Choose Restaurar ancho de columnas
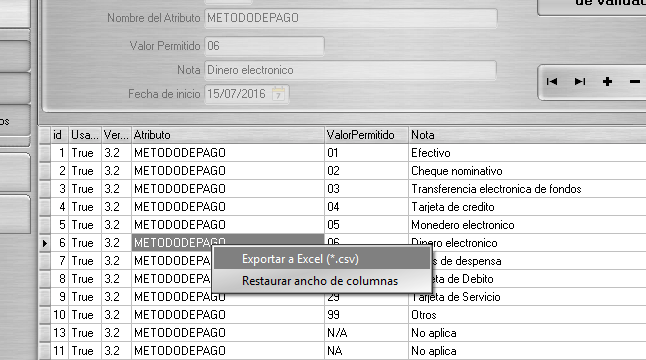646x360 pixels. tap(321, 281)
